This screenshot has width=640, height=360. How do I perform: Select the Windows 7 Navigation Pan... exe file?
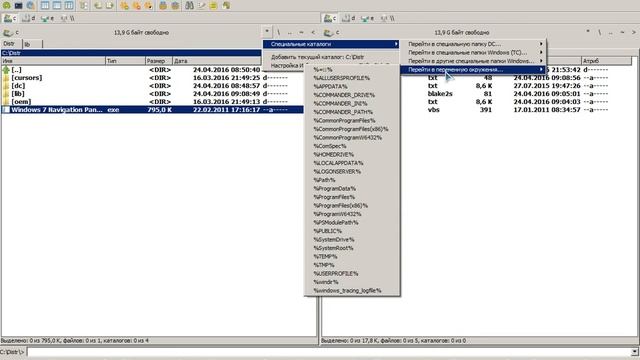[152, 110]
